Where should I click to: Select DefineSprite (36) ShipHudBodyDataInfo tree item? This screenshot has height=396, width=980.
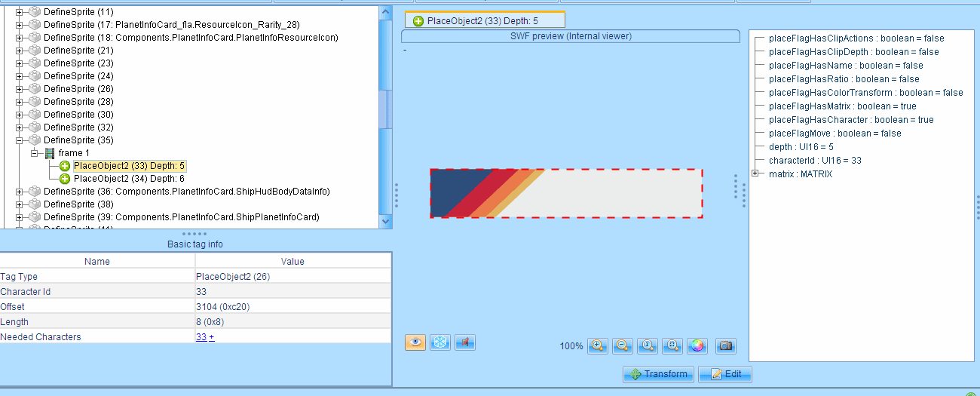pos(186,192)
